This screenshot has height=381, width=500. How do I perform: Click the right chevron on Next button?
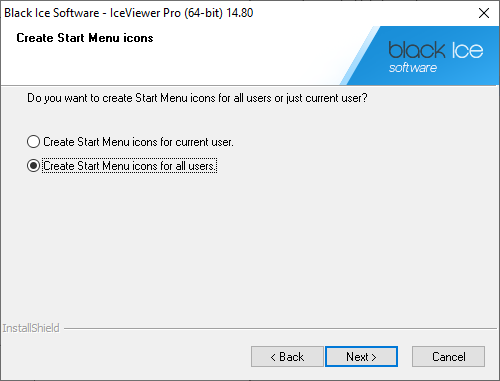[x=374, y=357]
